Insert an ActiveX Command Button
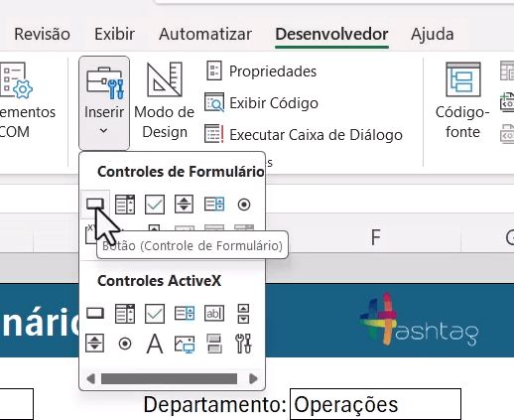Viewport: 514px width, 420px height. click(x=95, y=313)
